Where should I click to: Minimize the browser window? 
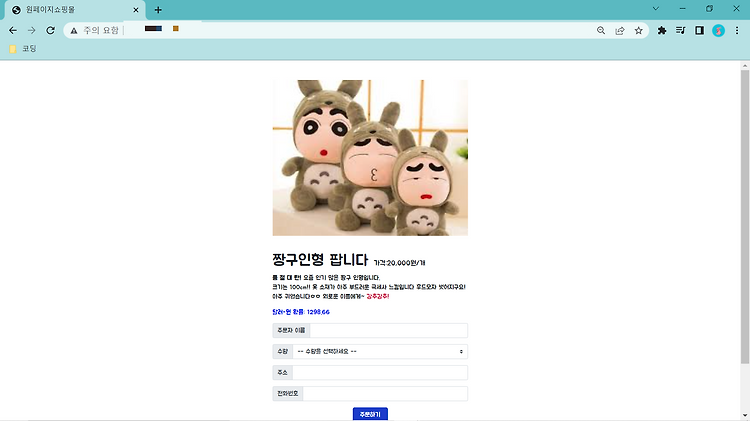(x=683, y=9)
